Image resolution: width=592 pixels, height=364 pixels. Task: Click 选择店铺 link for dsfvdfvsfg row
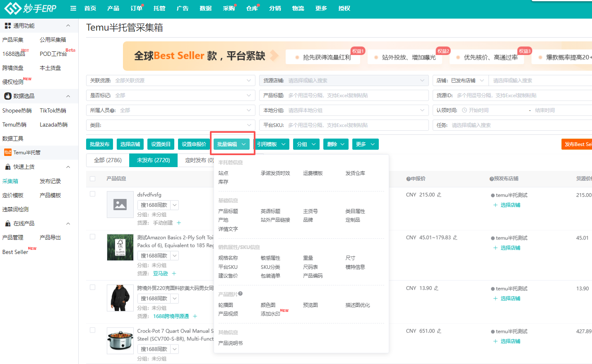tap(510, 205)
